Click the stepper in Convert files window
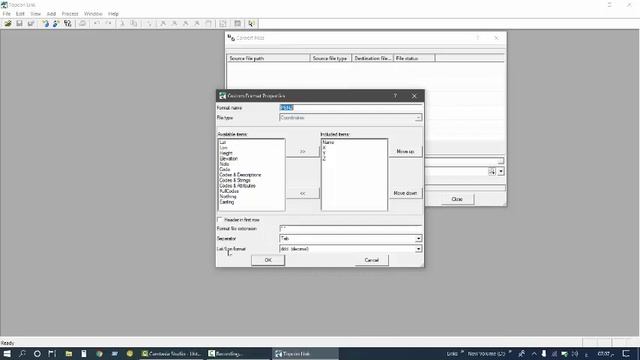 tap(492, 171)
